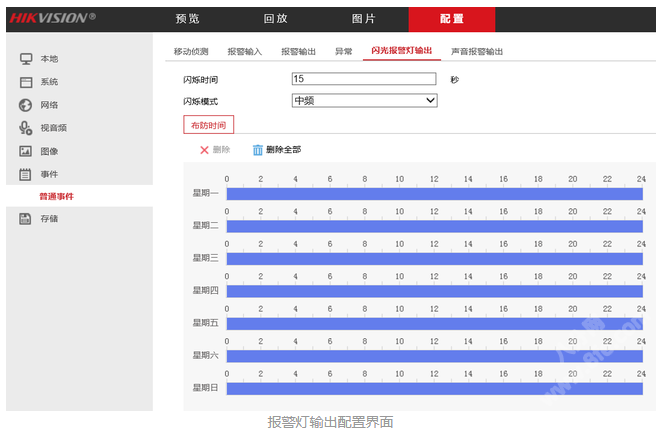Click the 本地 monitor icon in sidebar
Image resolution: width=666 pixels, height=432 pixels.
(26, 59)
